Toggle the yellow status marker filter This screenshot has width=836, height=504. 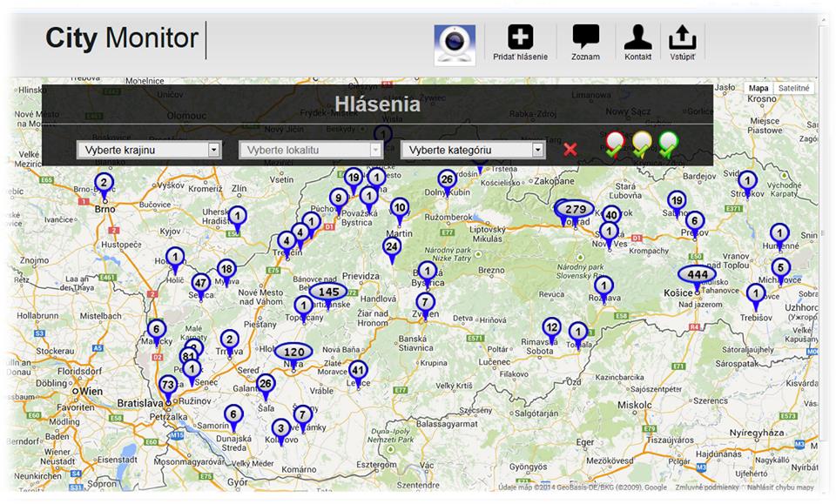coord(642,144)
